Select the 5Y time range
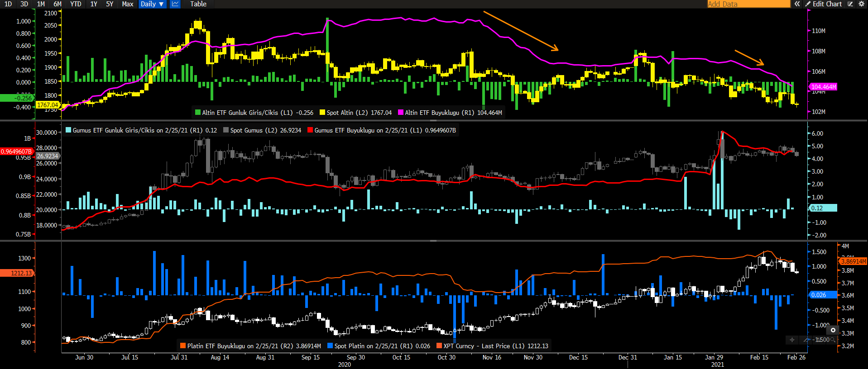Screen dimensions: 868x369 tap(110, 4)
